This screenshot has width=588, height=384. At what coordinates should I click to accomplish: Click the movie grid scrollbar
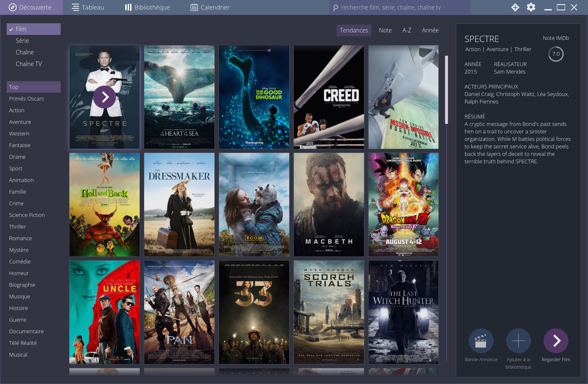(x=447, y=90)
